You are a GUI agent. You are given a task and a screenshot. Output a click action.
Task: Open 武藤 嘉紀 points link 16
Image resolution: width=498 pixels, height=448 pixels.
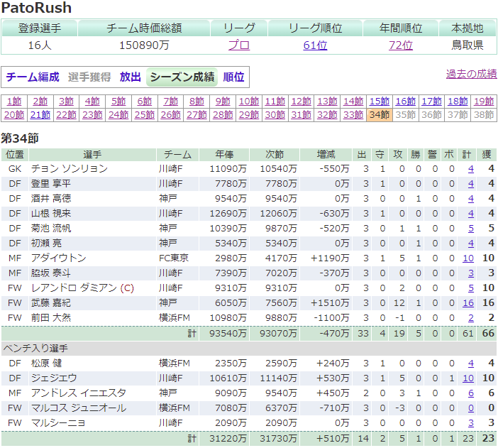click(468, 303)
